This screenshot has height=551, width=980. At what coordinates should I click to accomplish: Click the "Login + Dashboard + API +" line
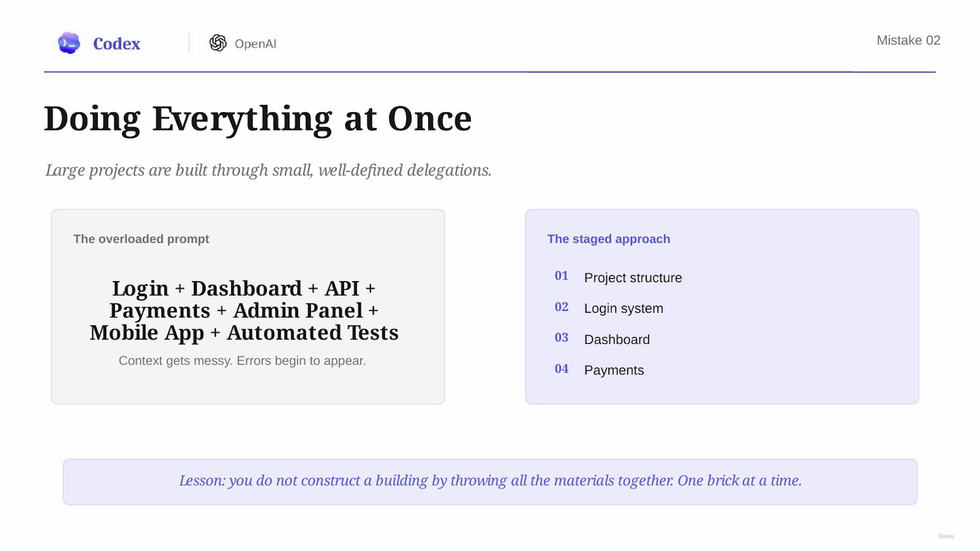[x=244, y=289]
